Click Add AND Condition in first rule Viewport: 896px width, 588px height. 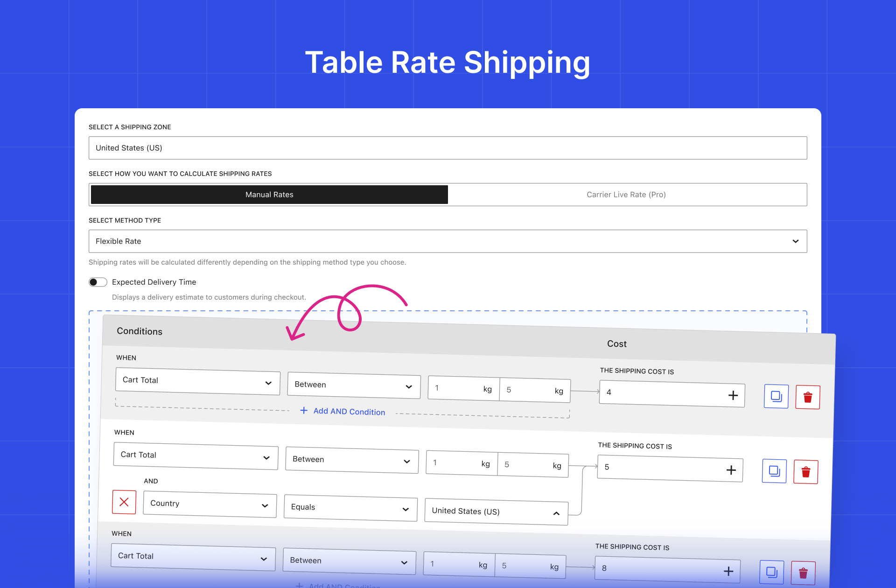[343, 411]
